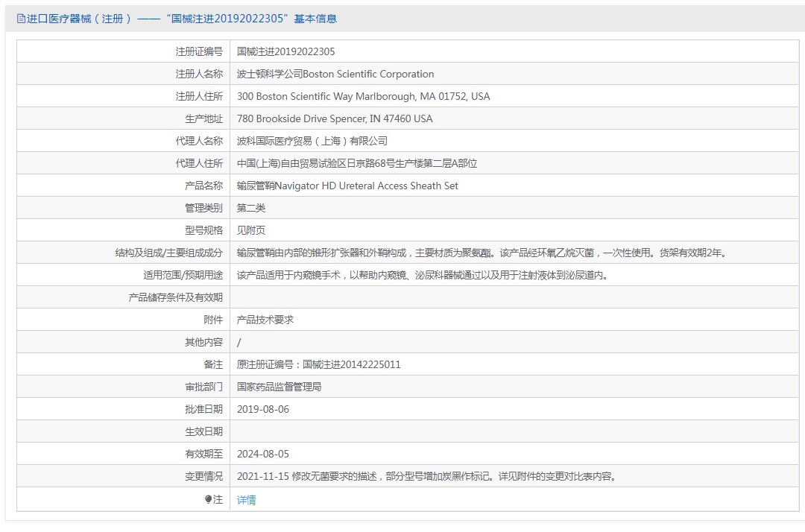The image size is (805, 532).
Task: Select the 注册证编号 label cell
Action: [199, 52]
